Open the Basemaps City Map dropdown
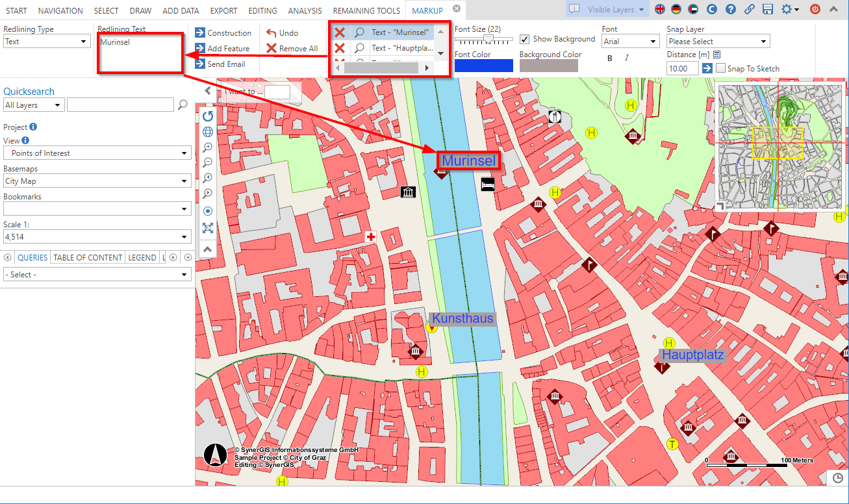Screen dimensions: 849x504 (97, 181)
